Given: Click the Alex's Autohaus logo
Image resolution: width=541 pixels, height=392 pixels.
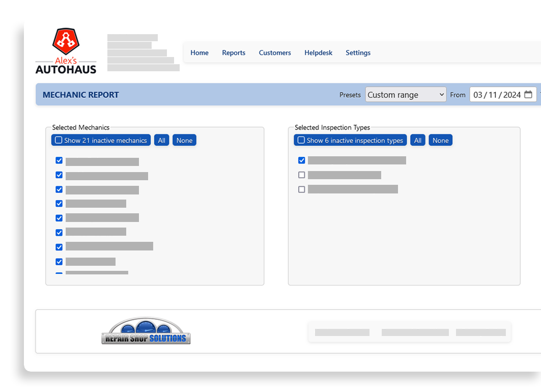Looking at the screenshot, I should (65, 49).
